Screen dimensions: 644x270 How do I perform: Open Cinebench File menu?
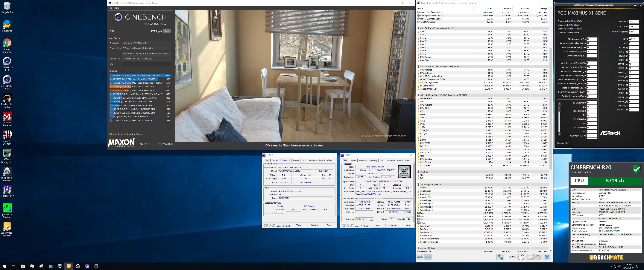click(x=110, y=8)
